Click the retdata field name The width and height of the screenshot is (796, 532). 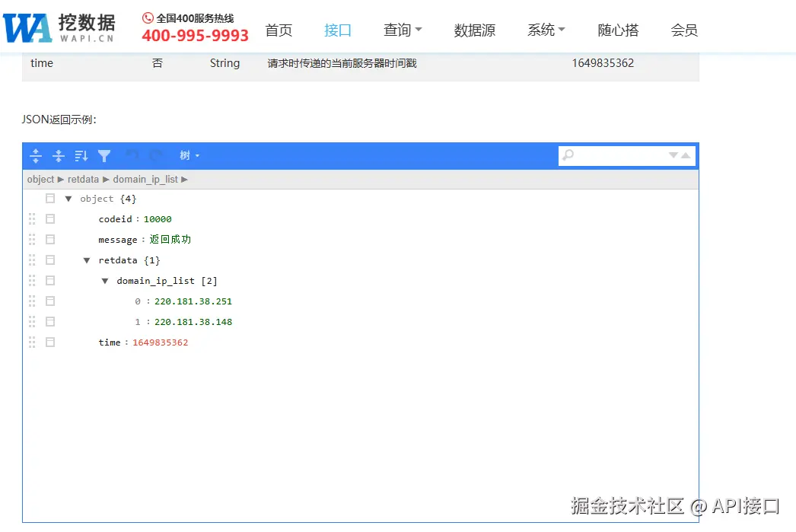click(x=118, y=260)
